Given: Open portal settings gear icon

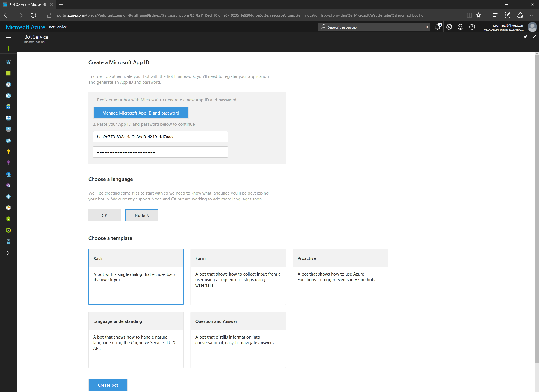Looking at the screenshot, I should click(x=449, y=27).
